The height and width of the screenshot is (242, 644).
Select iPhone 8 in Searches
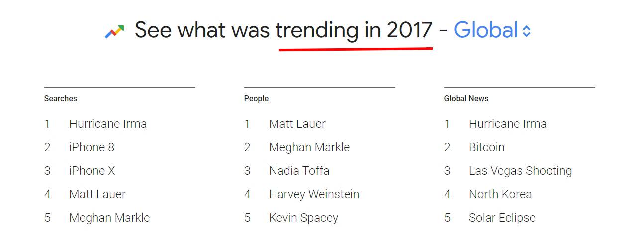(x=92, y=147)
